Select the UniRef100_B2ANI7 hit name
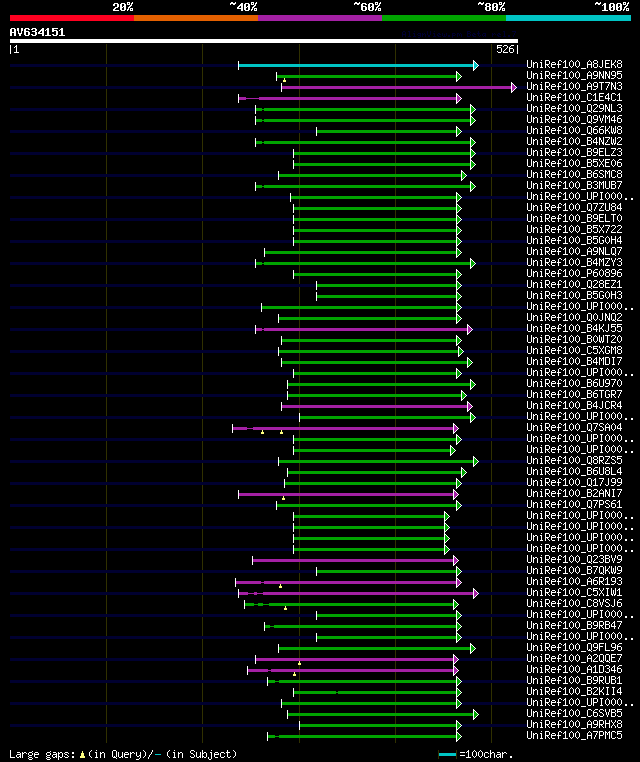Viewport: 640px width, 762px height. [x=574, y=494]
